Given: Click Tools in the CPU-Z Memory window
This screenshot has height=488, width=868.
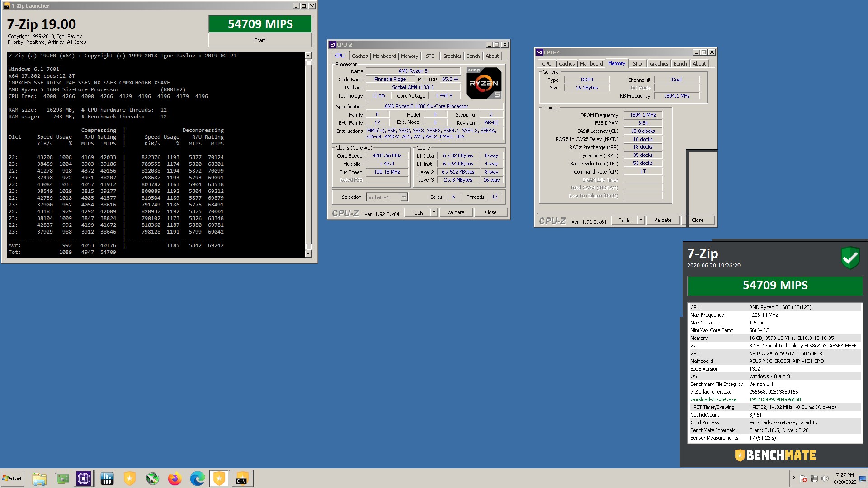Looking at the screenshot, I should (624, 220).
